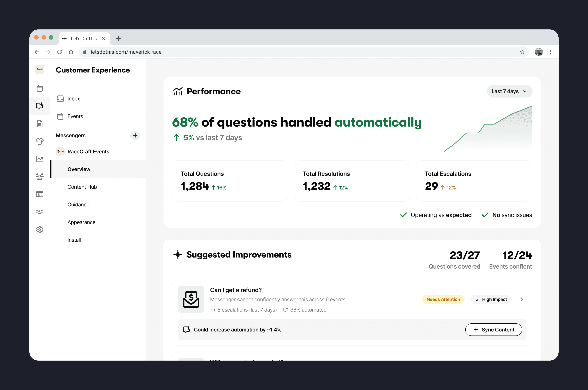Screen dimensions: 588x390
Task: Open the settings gear in sidebar
Action: pos(40,230)
